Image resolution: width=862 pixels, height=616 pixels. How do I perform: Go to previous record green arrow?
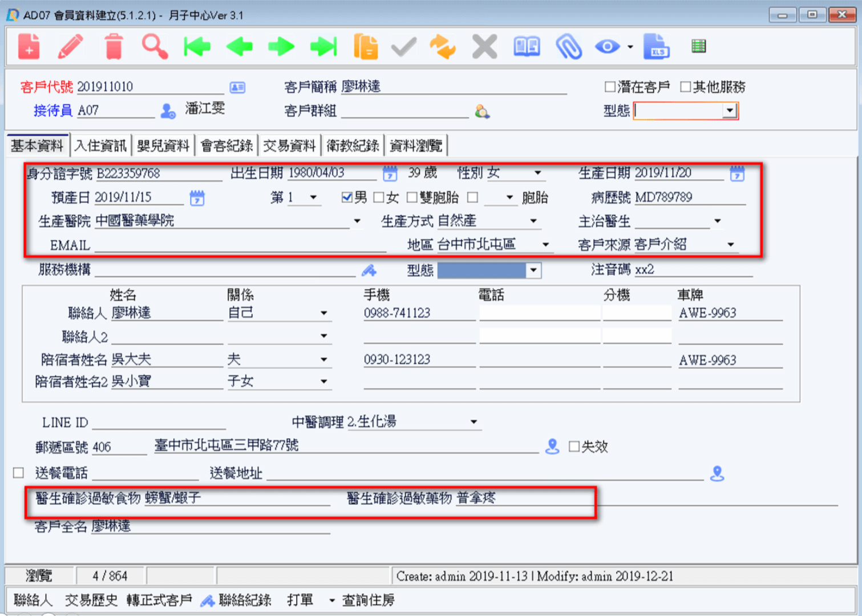point(239,46)
